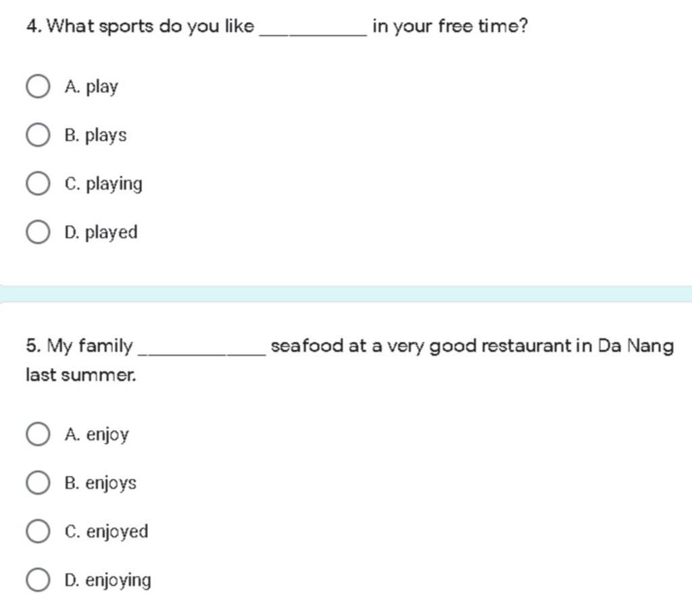Choose the C. playing radio button
Screen dimensions: 692x616
[38, 183]
